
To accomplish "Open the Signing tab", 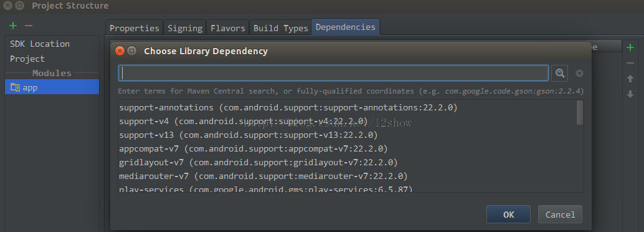I will [185, 28].
